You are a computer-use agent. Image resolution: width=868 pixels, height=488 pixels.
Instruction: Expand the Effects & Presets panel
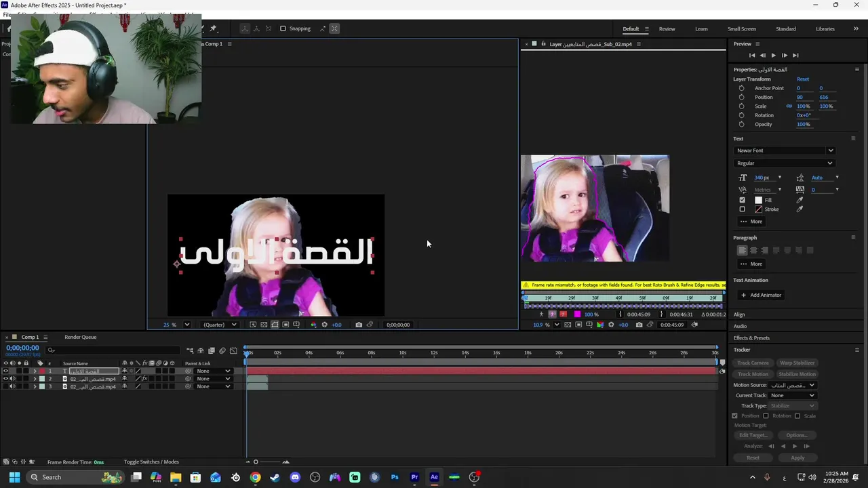tap(751, 338)
